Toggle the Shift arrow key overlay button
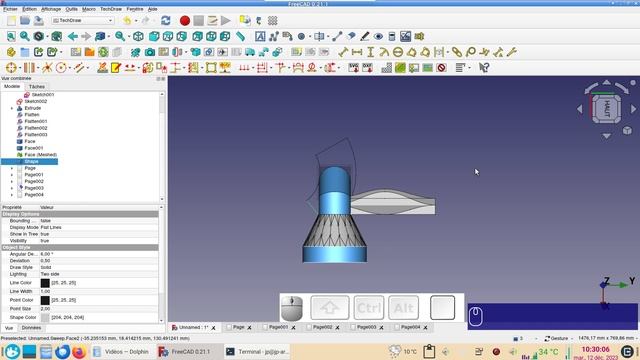 (x=330, y=308)
